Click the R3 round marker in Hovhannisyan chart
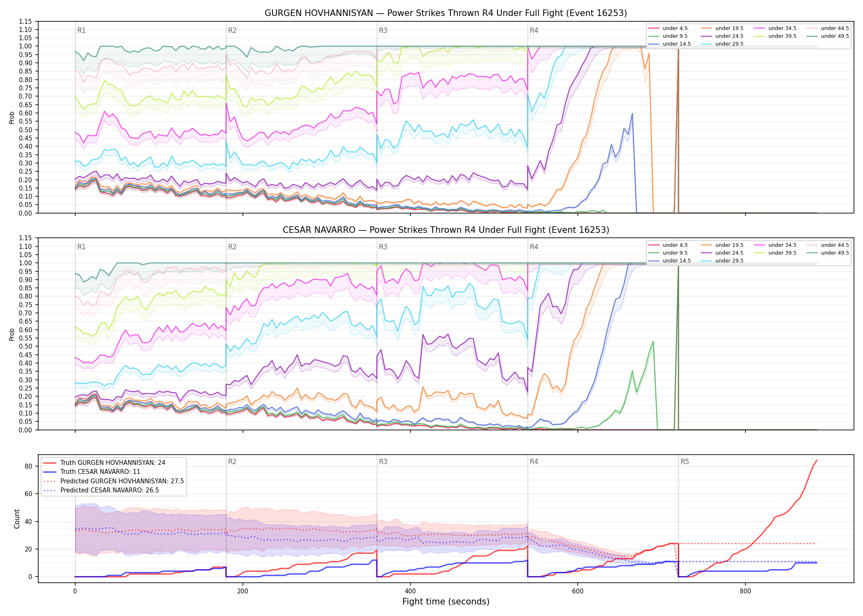 tap(383, 30)
